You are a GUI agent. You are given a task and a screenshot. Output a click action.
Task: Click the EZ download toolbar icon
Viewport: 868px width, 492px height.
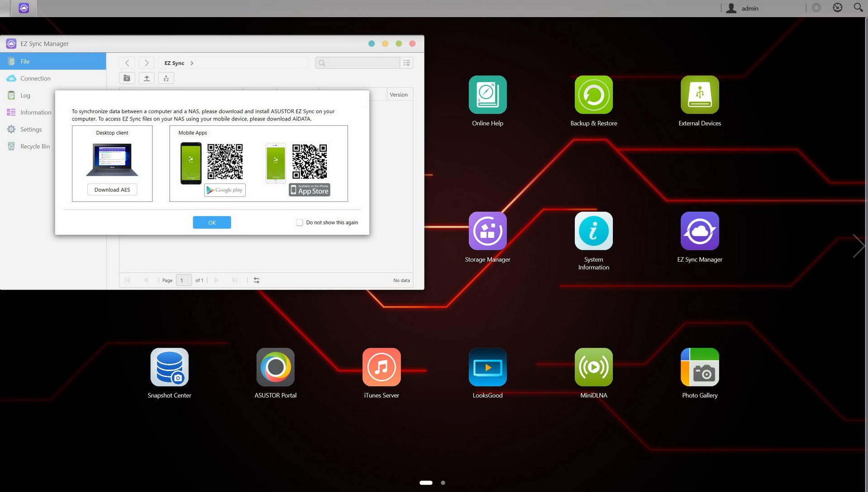(x=166, y=78)
